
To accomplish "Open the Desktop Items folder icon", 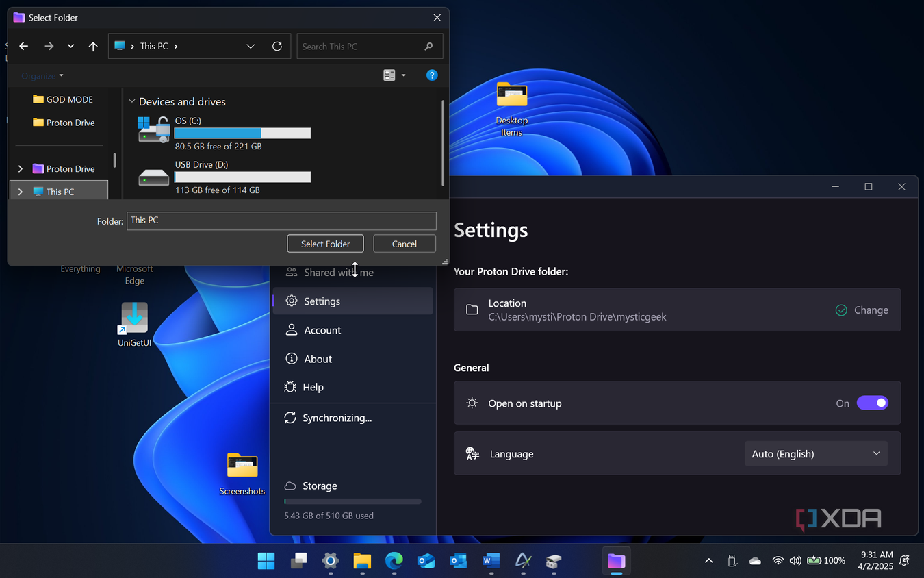I will coord(512,109).
